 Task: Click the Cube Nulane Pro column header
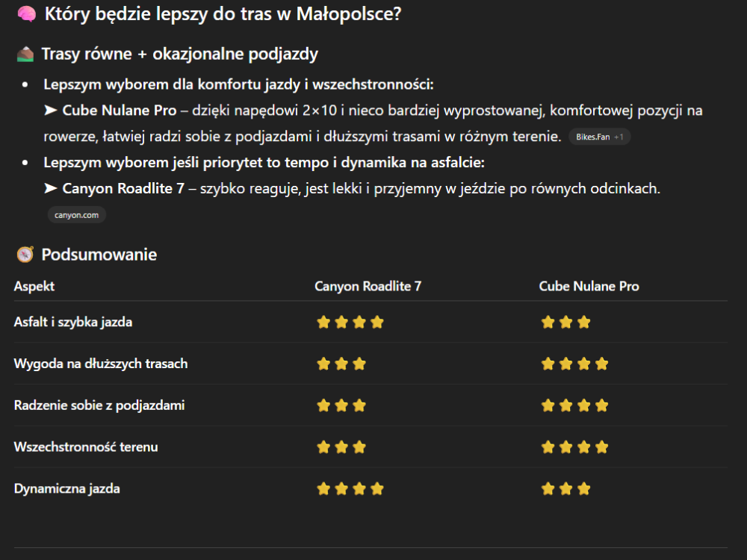(x=589, y=286)
